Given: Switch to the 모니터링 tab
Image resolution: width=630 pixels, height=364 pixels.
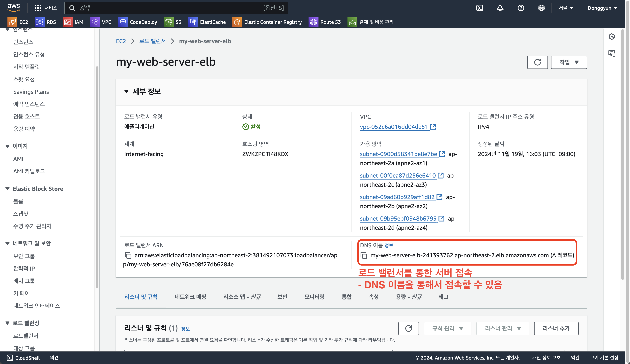Looking at the screenshot, I should tap(314, 297).
